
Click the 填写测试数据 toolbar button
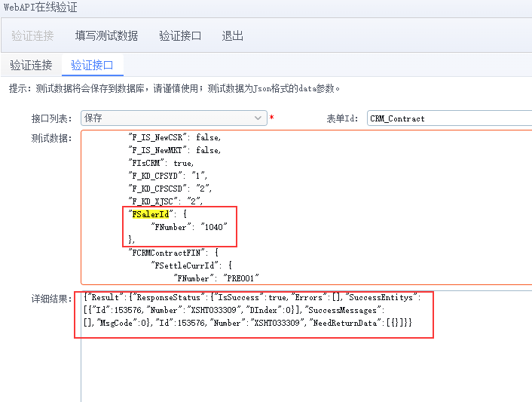coord(106,35)
